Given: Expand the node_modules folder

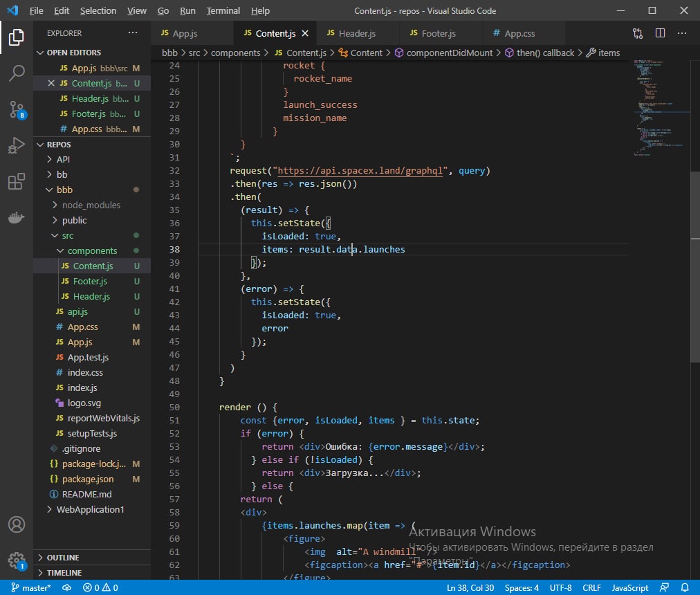Looking at the screenshot, I should (91, 205).
